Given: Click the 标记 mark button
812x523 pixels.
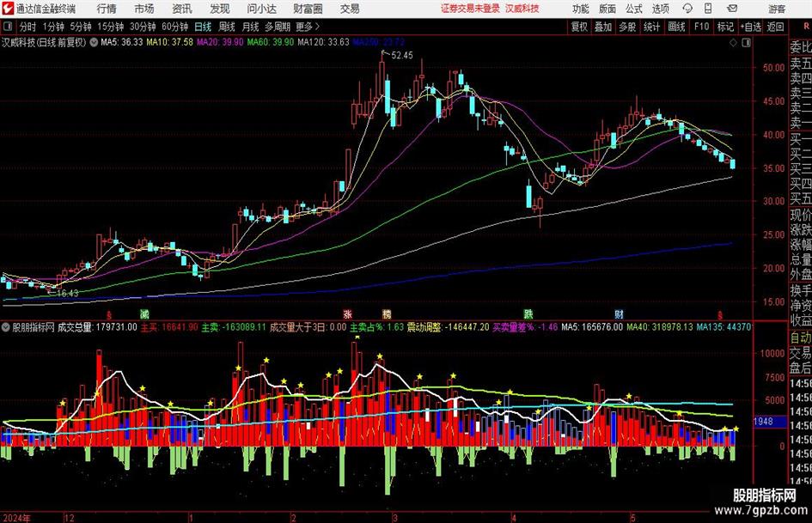Looking at the screenshot, I should click(725, 27).
